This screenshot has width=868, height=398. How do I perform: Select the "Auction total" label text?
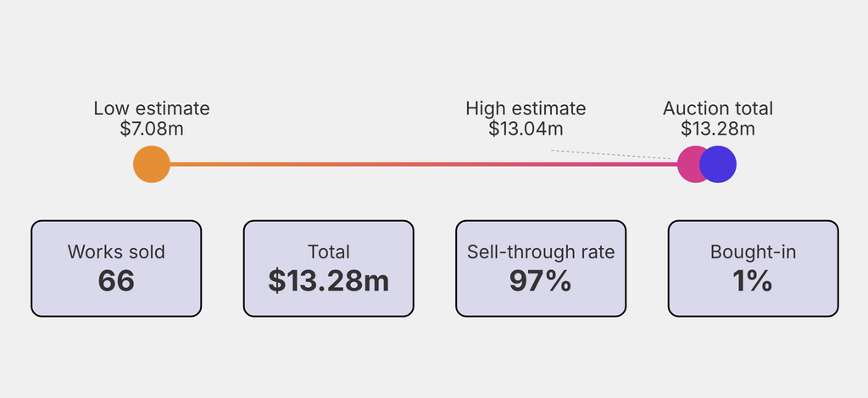pyautogui.click(x=718, y=108)
